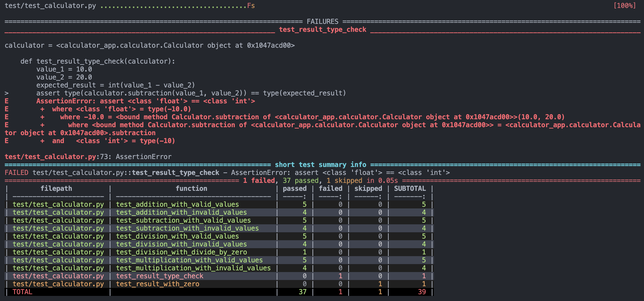Click the 'calculator = <calculator_app.calculator.Calculator object' line

pos(150,45)
